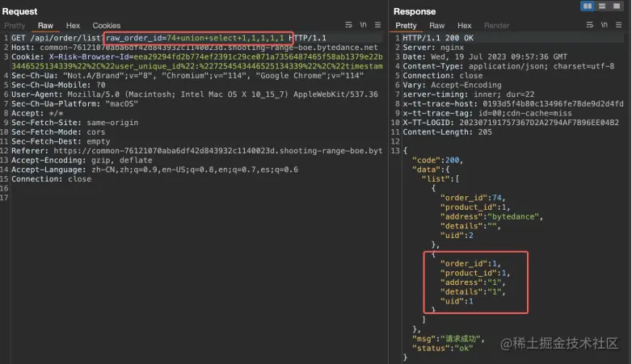Toggle show newline \n in Request panel

363,25
